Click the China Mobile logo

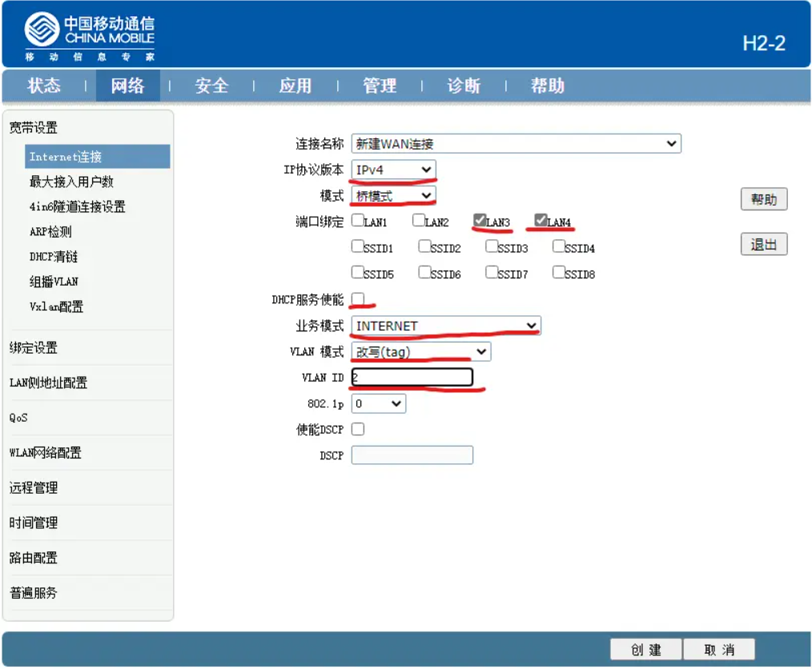tap(89, 35)
